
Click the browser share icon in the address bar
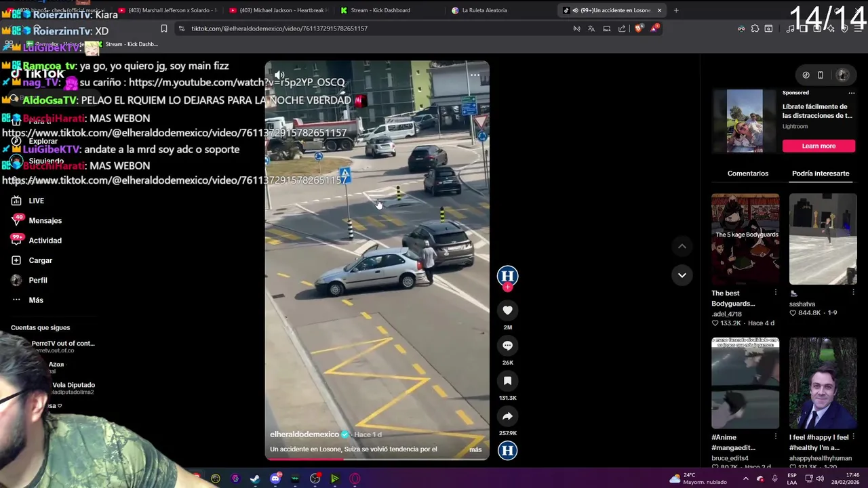point(622,28)
